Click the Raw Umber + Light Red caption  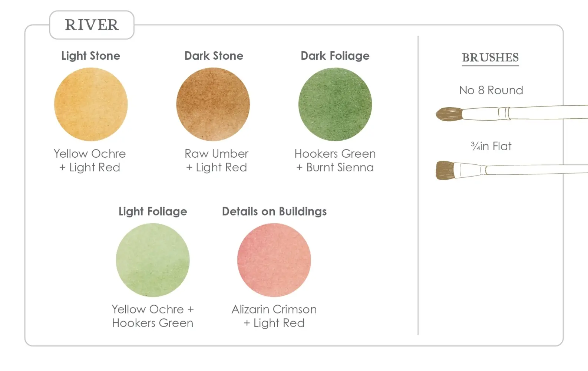click(x=217, y=160)
